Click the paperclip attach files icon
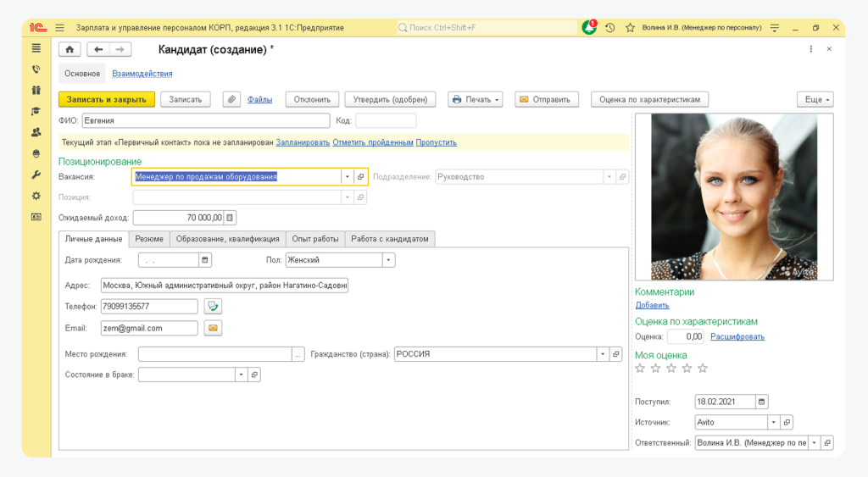Image resolution: width=868 pixels, height=477 pixels. [x=231, y=99]
